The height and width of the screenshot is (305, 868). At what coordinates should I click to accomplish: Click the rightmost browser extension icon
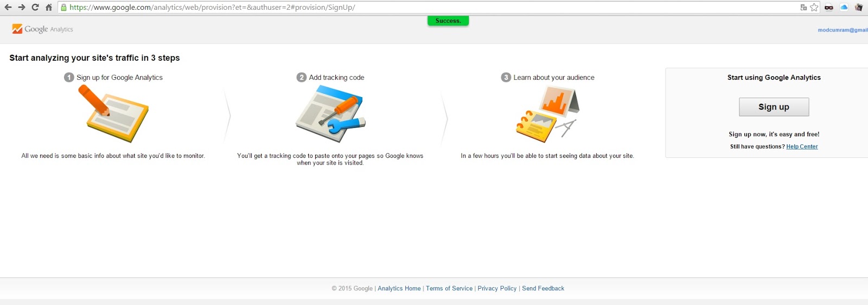(x=859, y=8)
